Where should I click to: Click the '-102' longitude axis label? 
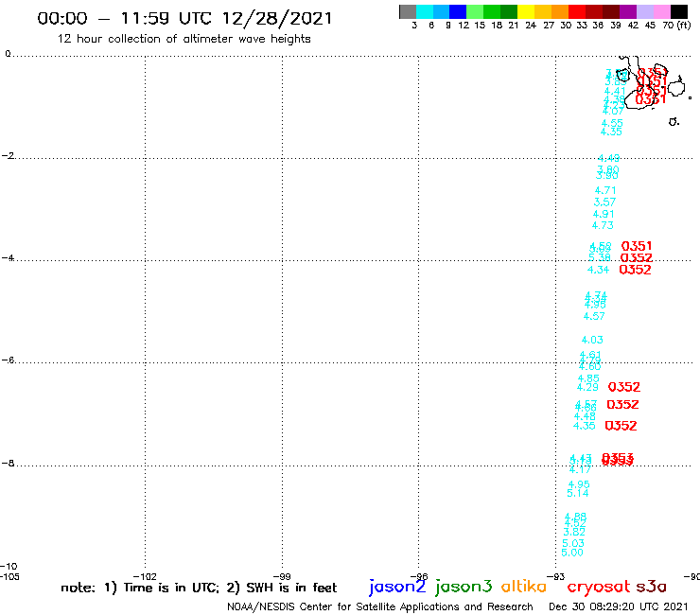[x=145, y=576]
